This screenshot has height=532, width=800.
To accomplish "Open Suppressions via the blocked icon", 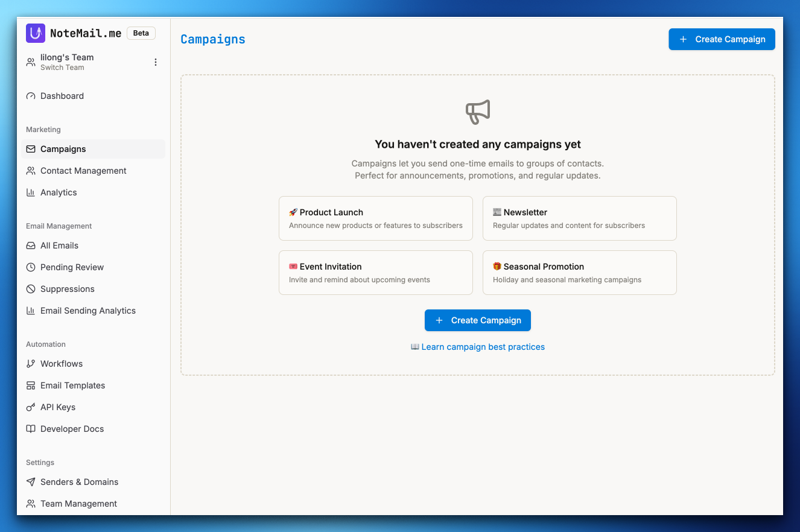I will coord(30,289).
